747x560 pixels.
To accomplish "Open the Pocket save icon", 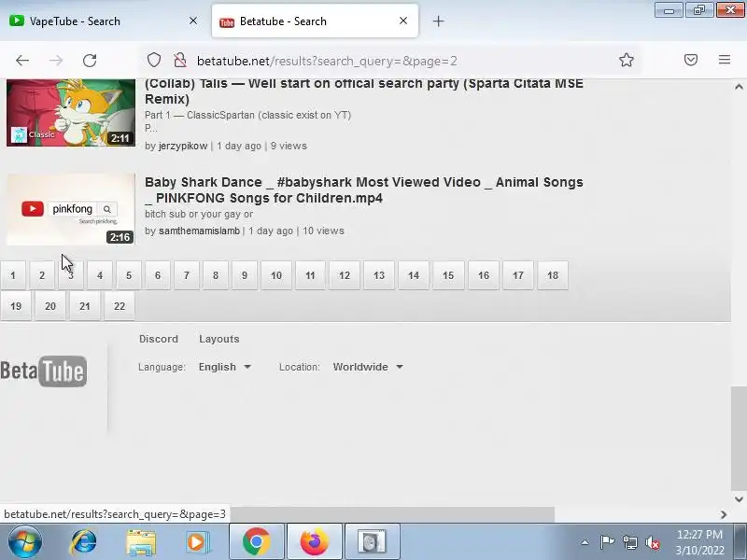I will [x=691, y=60].
